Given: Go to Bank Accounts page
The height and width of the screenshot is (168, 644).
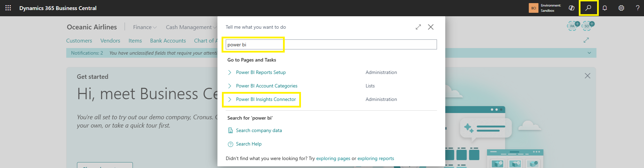Looking at the screenshot, I should tap(168, 40).
